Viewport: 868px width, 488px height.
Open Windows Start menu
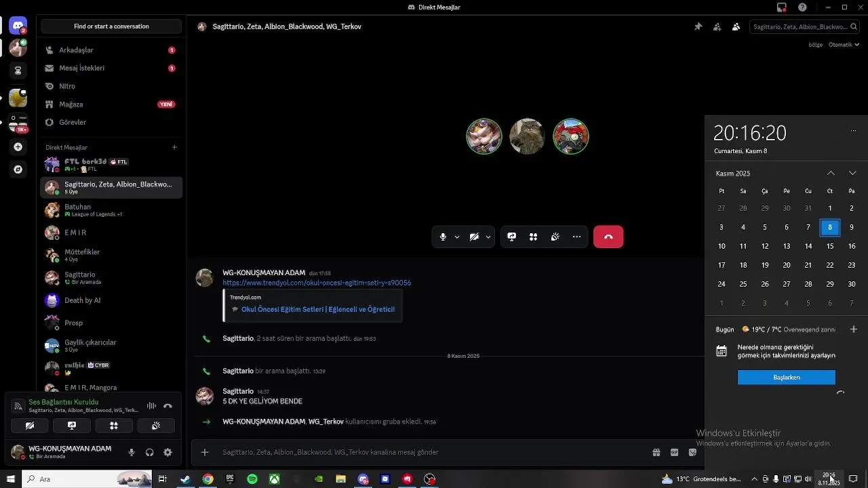10,479
